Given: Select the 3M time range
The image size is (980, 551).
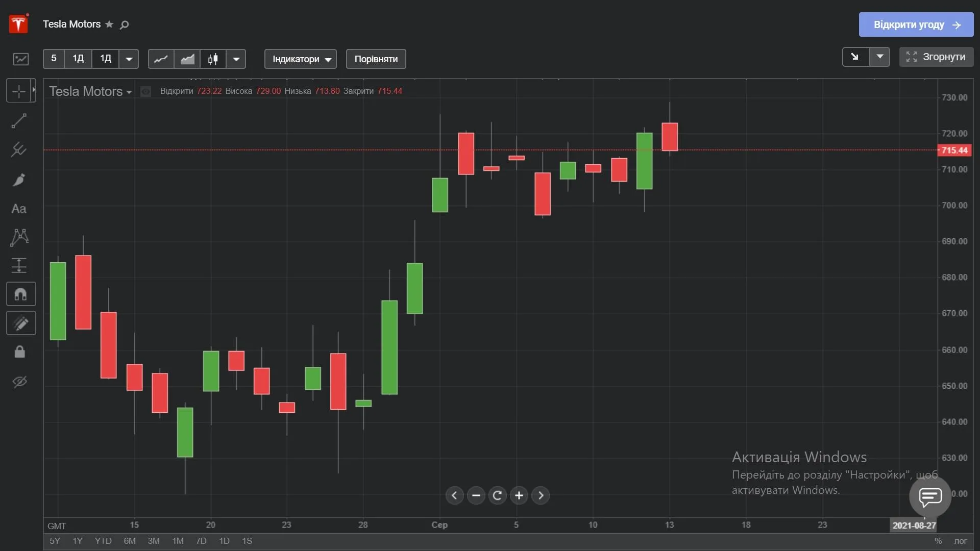Looking at the screenshot, I should pyautogui.click(x=154, y=541).
